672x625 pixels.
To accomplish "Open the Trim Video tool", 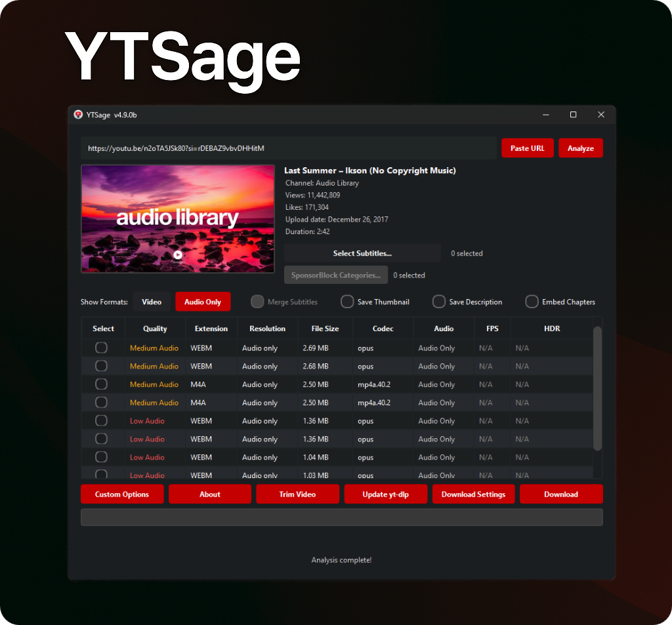I will (x=297, y=494).
